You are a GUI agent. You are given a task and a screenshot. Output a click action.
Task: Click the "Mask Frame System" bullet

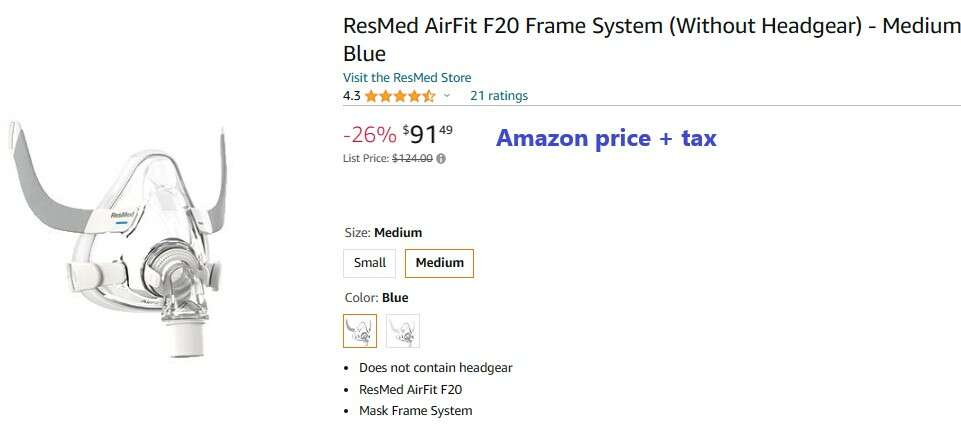(415, 411)
